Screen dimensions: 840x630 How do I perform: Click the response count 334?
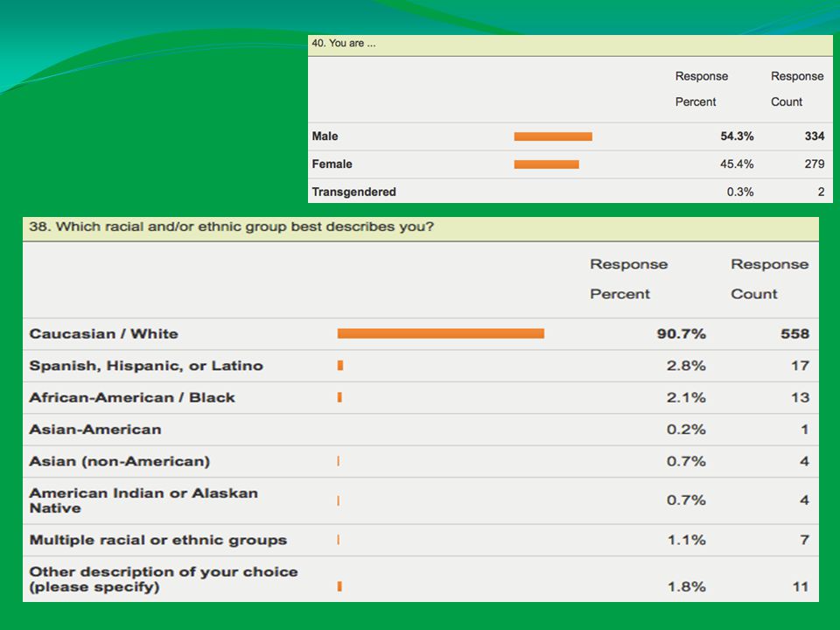coord(815,136)
